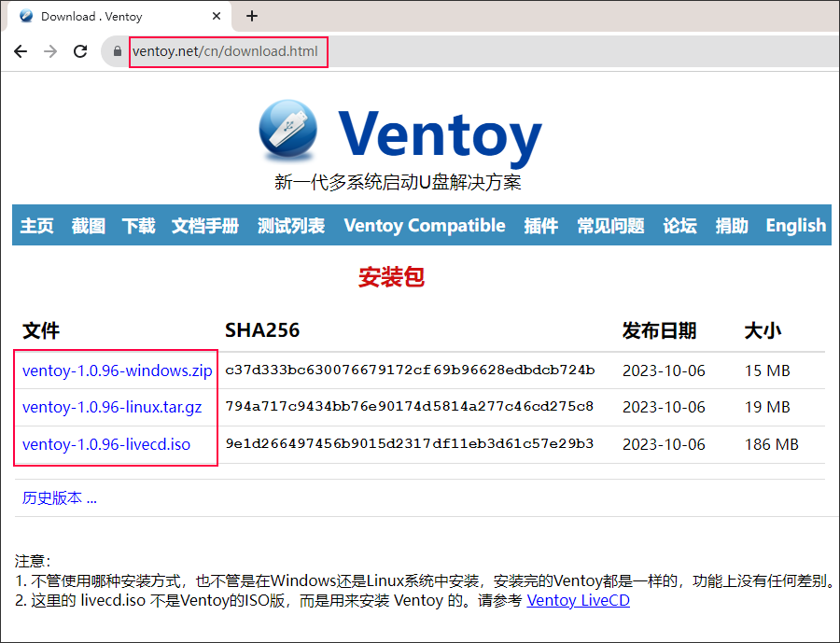This screenshot has width=840, height=643.
Task: Reload the page with refresh icon
Action: coord(79,51)
